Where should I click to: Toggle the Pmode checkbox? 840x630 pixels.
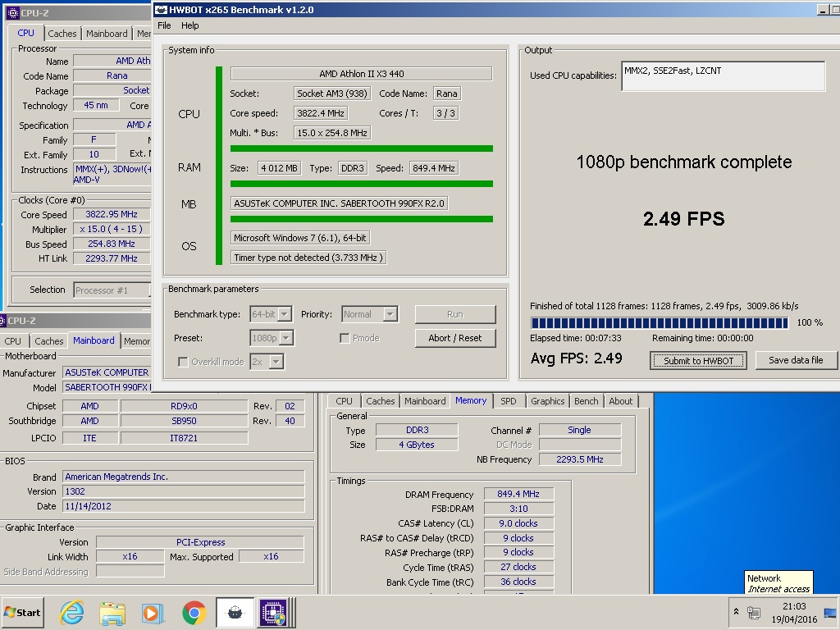point(345,338)
